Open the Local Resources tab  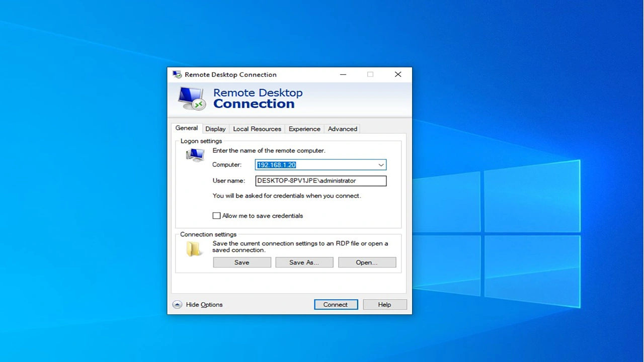point(257,129)
